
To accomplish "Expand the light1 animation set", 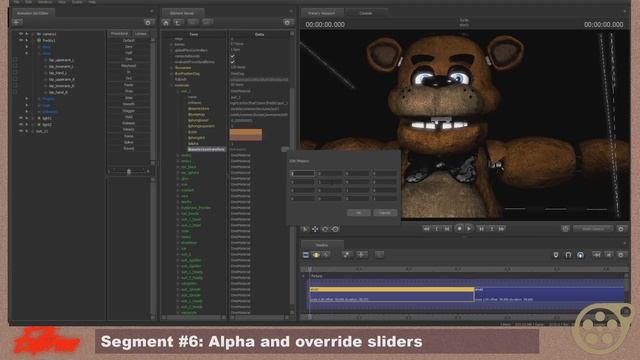I will tap(33, 118).
